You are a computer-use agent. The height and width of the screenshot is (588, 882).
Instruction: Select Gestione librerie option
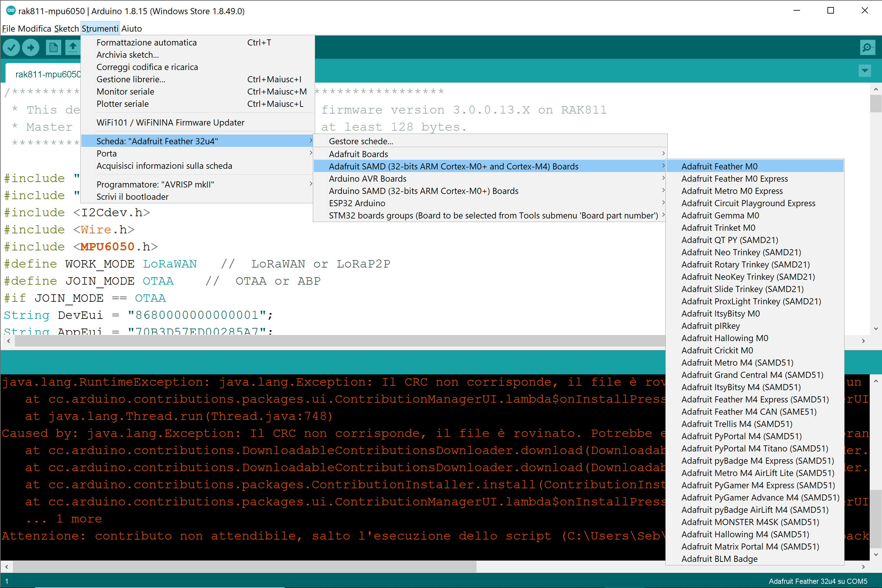[x=131, y=79]
